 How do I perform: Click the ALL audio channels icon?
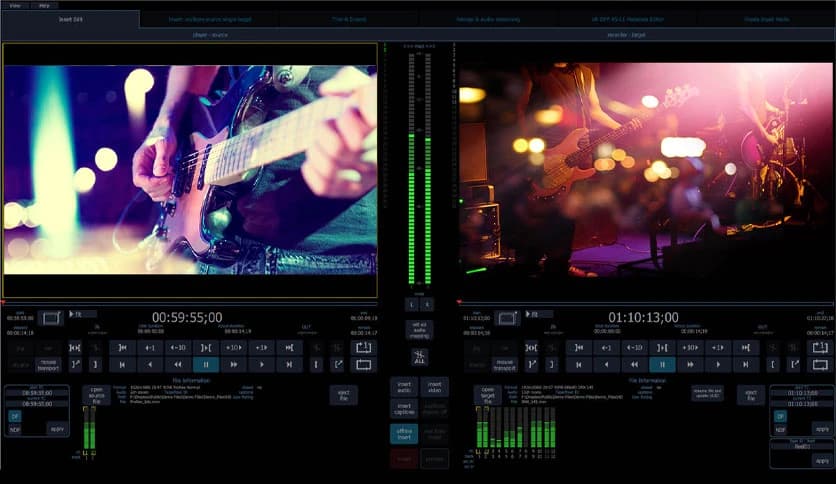click(x=420, y=357)
